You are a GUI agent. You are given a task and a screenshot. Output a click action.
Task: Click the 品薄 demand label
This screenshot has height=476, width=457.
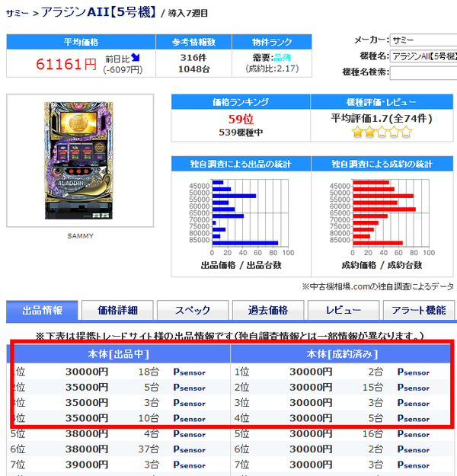click(x=283, y=58)
